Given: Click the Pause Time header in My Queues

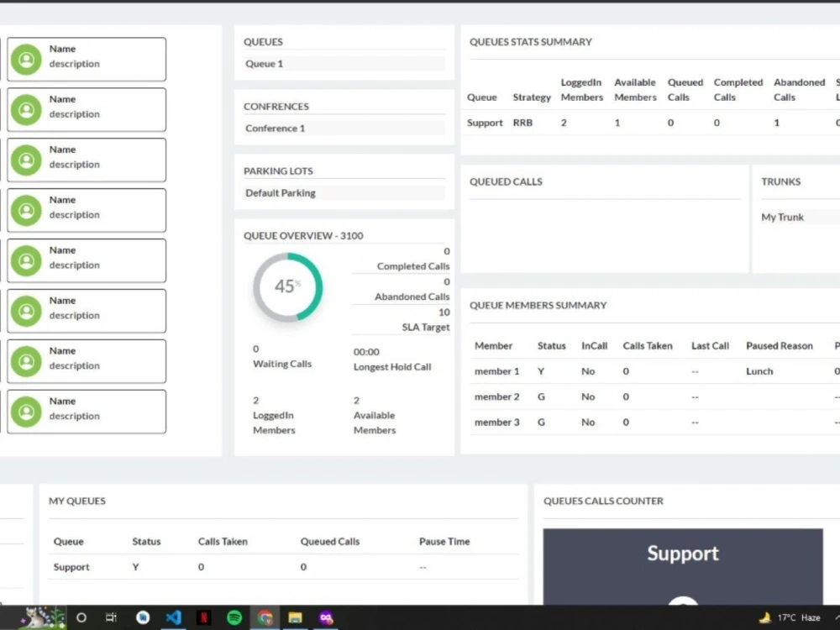Looking at the screenshot, I should 444,542.
